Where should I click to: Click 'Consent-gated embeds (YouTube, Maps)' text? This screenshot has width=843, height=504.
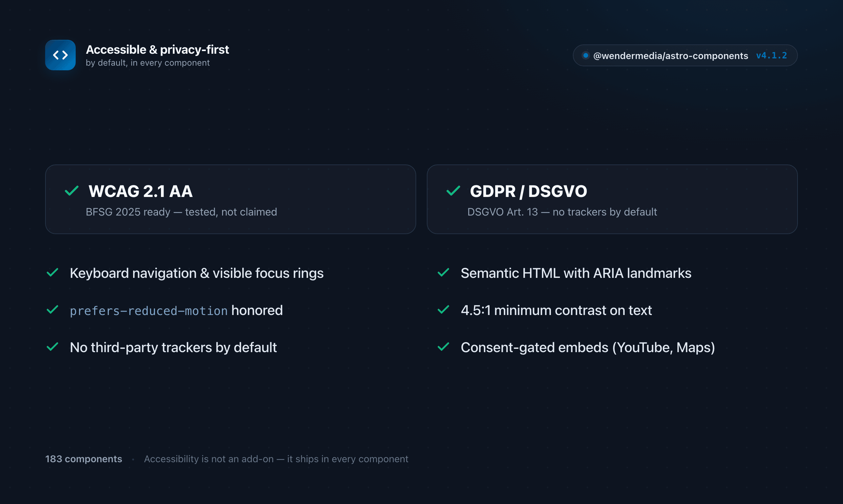coord(588,347)
